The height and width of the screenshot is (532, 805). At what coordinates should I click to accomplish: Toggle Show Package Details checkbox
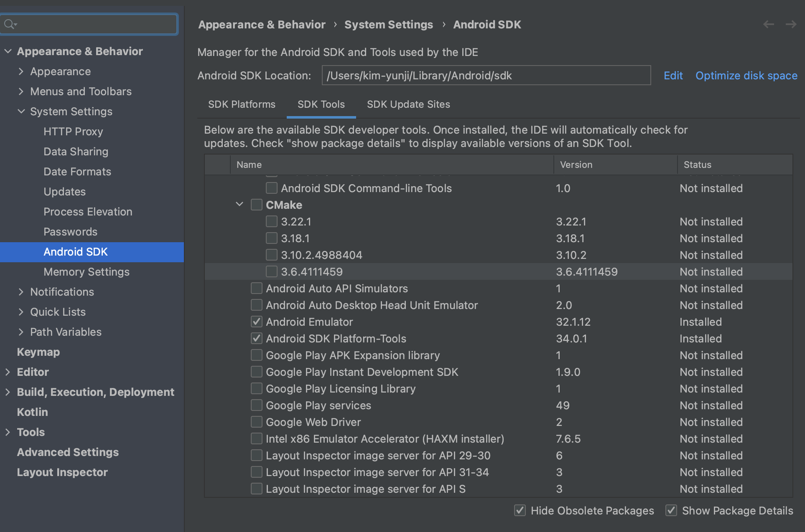(x=671, y=510)
